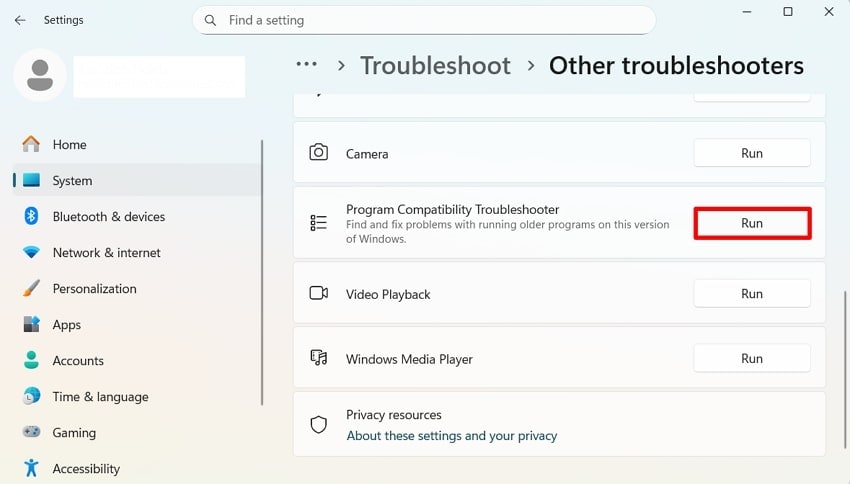
Task: Click the Video Playback label
Action: pos(388,294)
